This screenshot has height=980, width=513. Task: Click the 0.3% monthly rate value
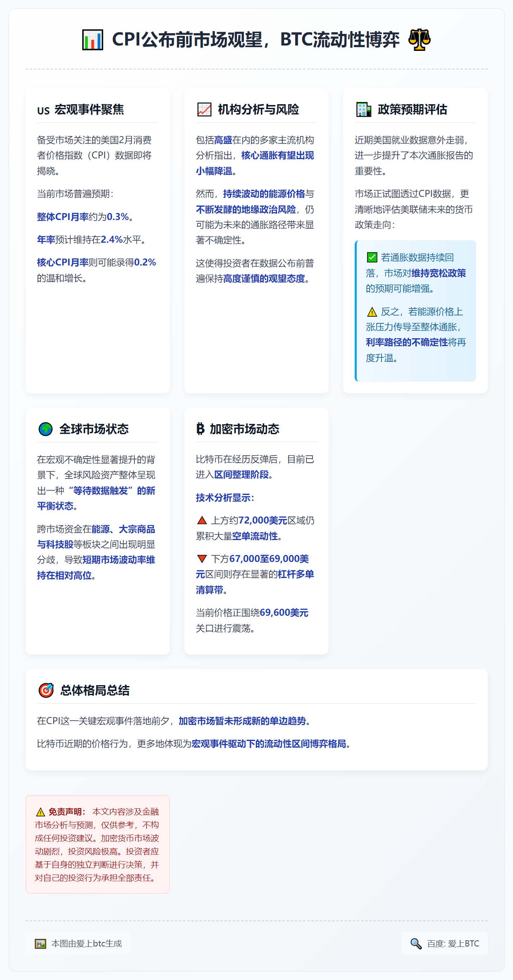point(118,217)
